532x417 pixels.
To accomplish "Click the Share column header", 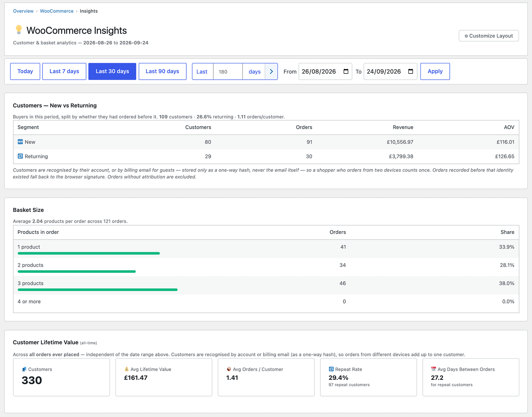I will click(507, 232).
